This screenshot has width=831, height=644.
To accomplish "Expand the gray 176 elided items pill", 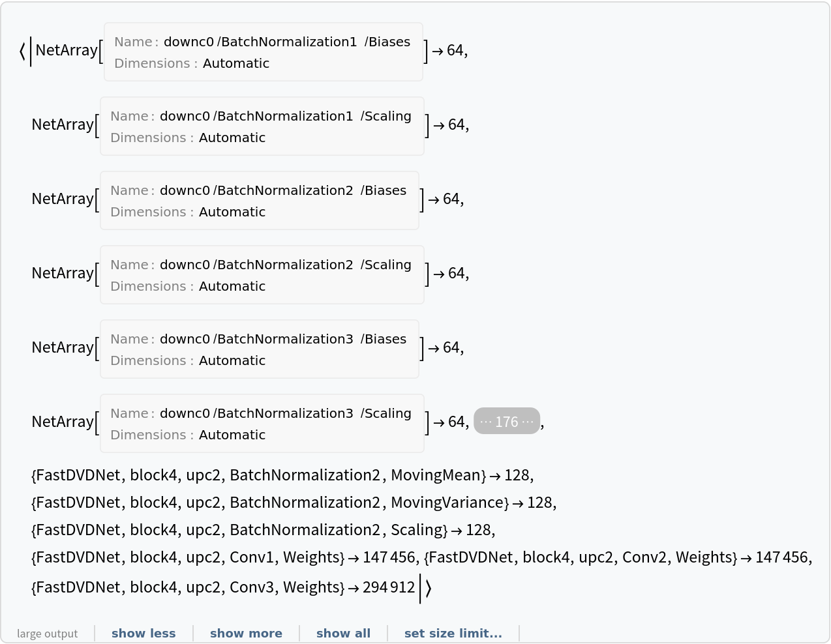I will pos(507,421).
